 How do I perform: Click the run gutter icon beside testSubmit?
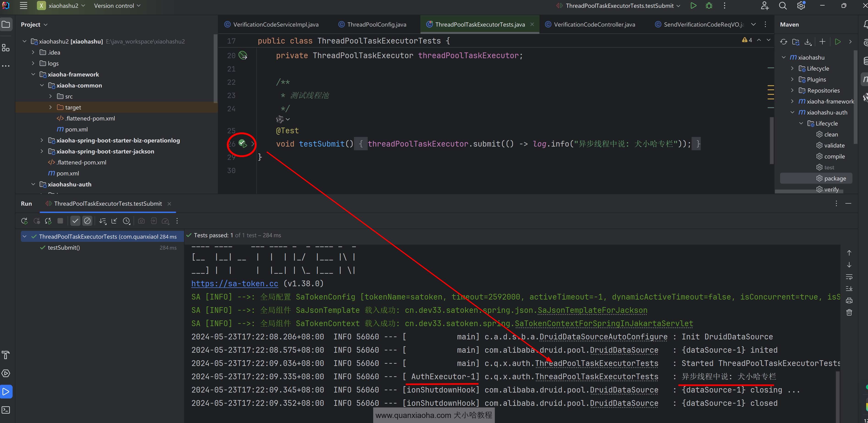click(x=243, y=144)
